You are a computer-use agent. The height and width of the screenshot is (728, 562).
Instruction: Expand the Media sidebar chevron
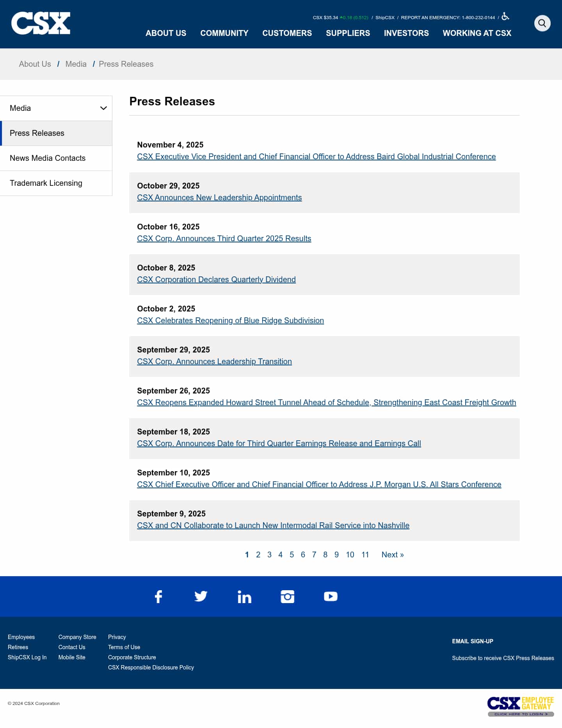pos(103,108)
